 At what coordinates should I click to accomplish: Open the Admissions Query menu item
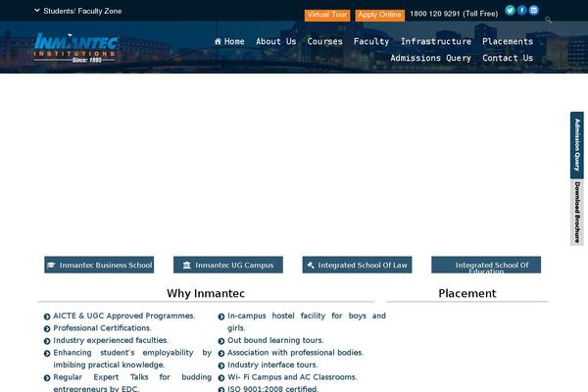(430, 58)
